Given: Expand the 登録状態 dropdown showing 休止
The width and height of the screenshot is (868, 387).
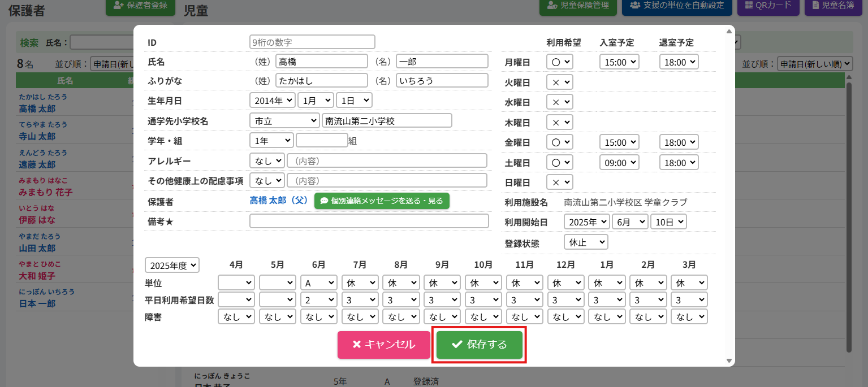Looking at the screenshot, I should pos(586,242).
